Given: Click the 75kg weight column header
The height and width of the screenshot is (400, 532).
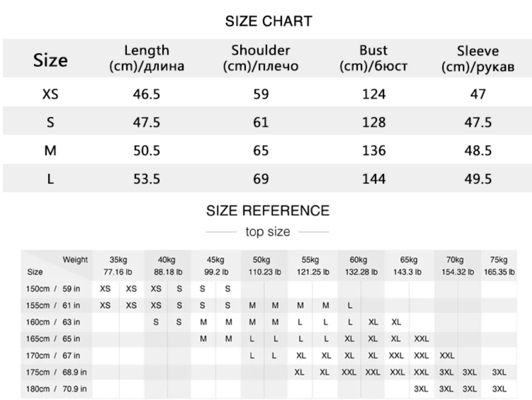Looking at the screenshot, I should [499, 266].
